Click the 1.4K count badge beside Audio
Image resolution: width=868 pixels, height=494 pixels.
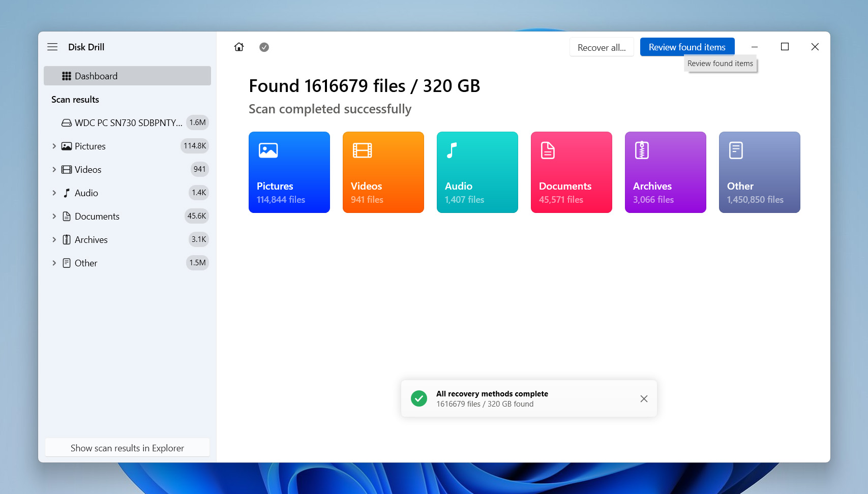point(199,193)
